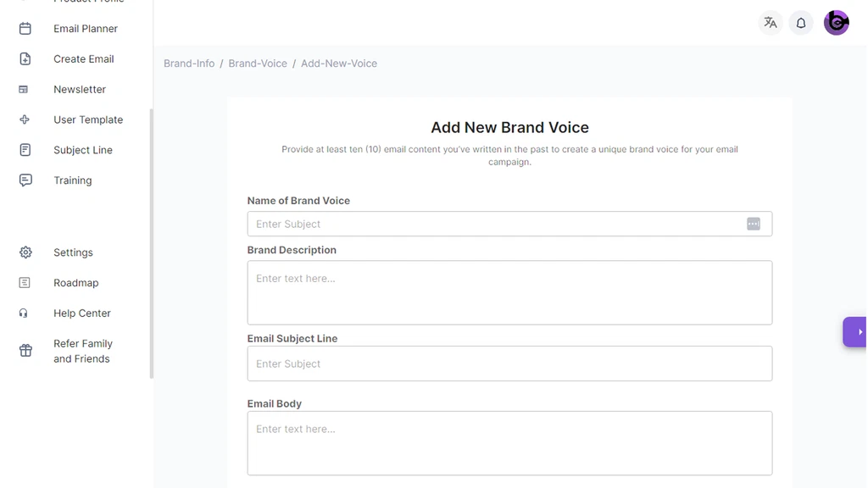Click the Subject Line sidebar icon

pos(25,150)
